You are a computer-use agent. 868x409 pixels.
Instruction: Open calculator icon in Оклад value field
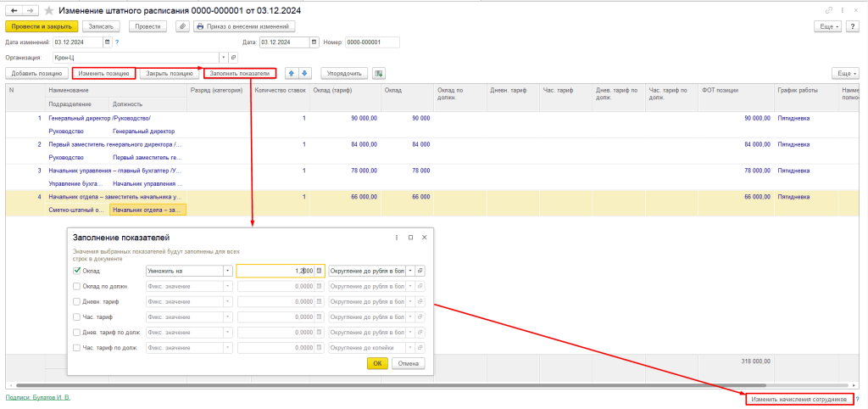pyautogui.click(x=320, y=271)
